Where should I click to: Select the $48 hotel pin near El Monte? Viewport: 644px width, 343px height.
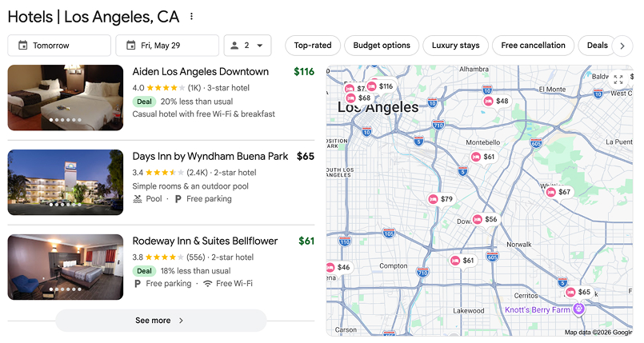point(497,101)
